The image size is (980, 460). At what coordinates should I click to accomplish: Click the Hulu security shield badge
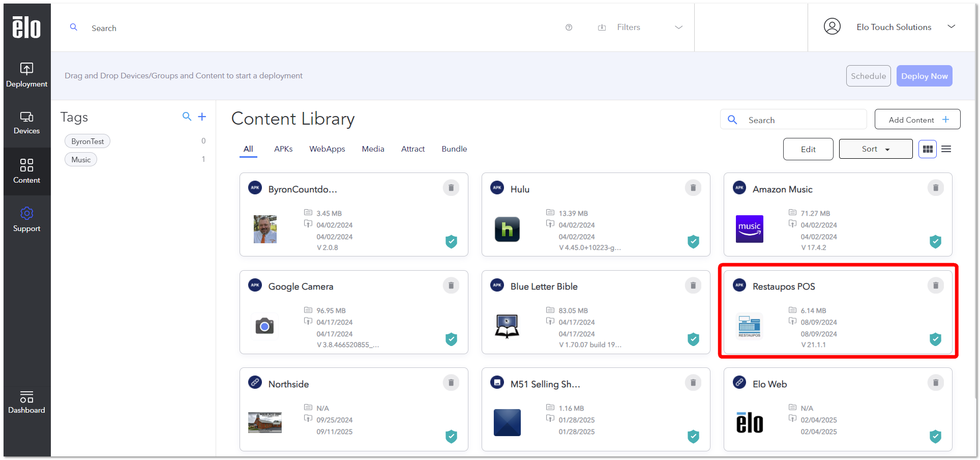tap(693, 242)
